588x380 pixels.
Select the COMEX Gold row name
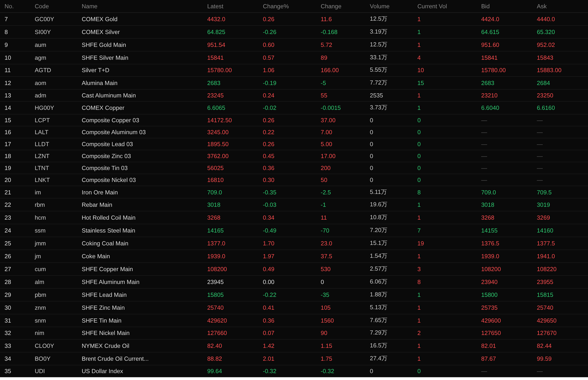(99, 19)
